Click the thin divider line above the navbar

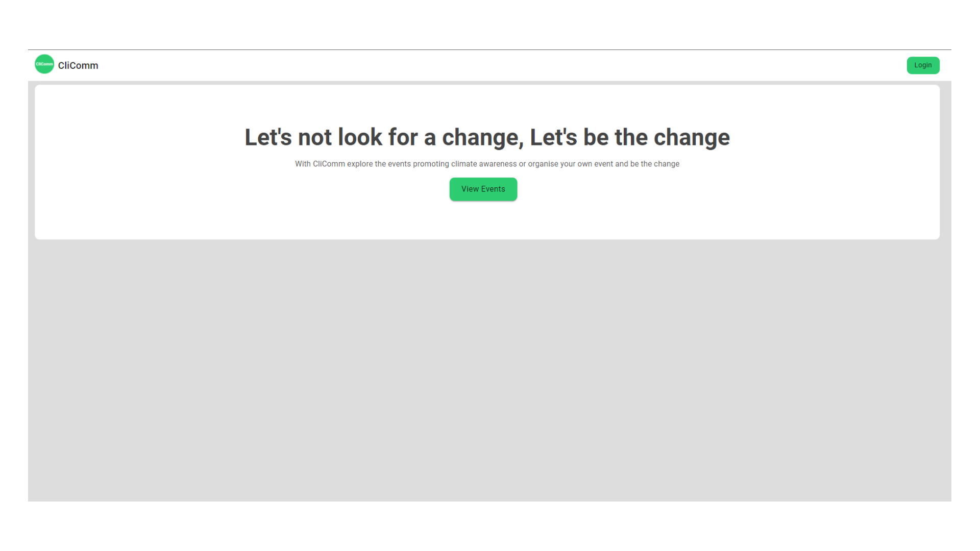(x=489, y=49)
